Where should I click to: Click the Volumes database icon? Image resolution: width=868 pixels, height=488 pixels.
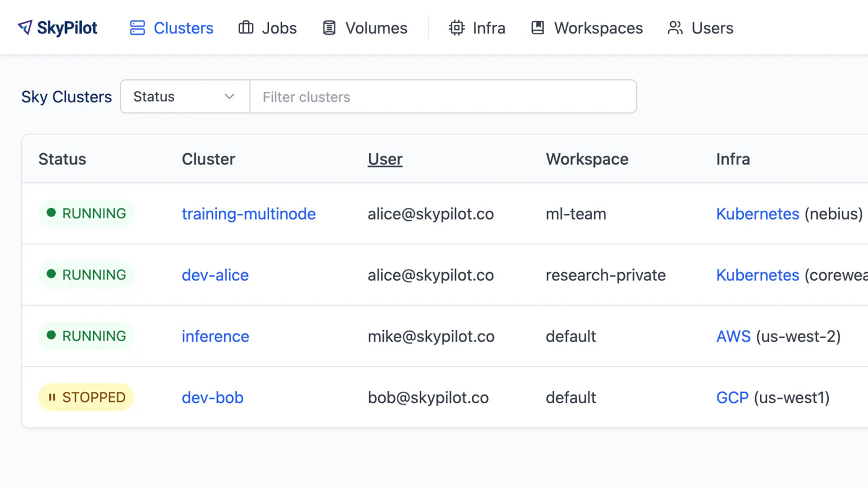(x=329, y=28)
